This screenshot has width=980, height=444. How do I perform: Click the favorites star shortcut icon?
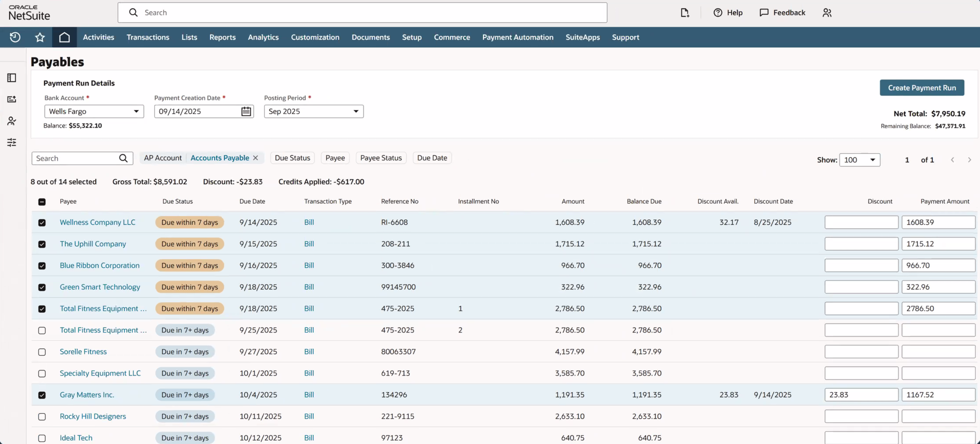39,37
